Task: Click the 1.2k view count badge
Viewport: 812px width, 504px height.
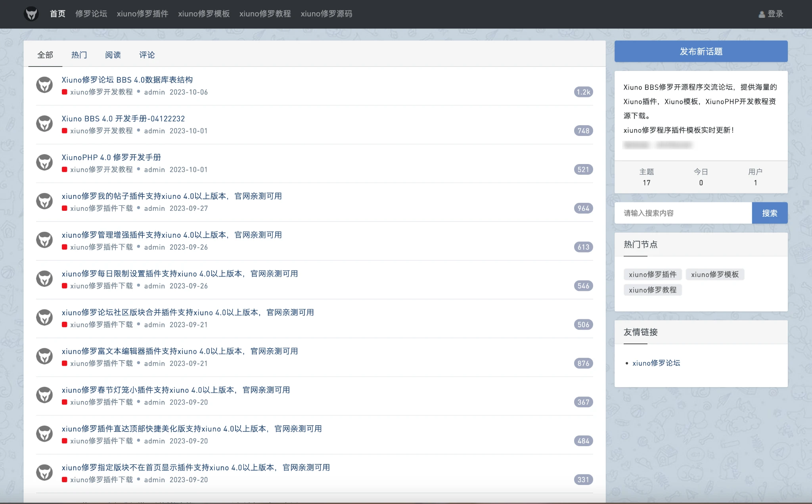Action: point(583,92)
